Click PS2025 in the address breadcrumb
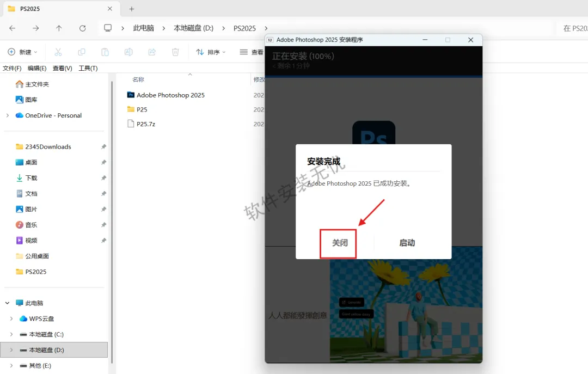 tap(244, 28)
